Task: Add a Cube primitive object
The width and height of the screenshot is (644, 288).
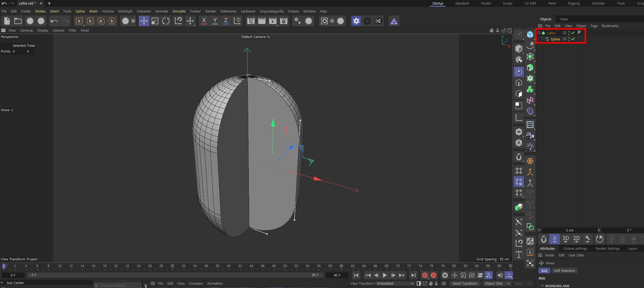Action: 530,34
